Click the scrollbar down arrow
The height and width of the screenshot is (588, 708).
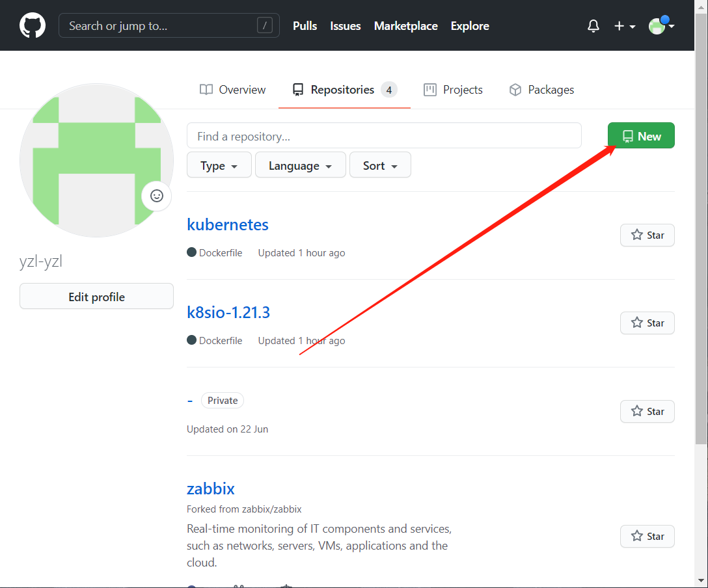701,581
